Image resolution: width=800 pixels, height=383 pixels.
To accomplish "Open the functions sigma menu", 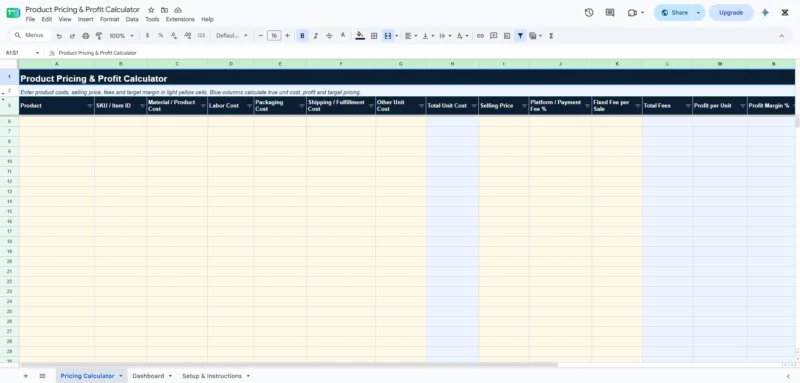I will click(x=551, y=36).
